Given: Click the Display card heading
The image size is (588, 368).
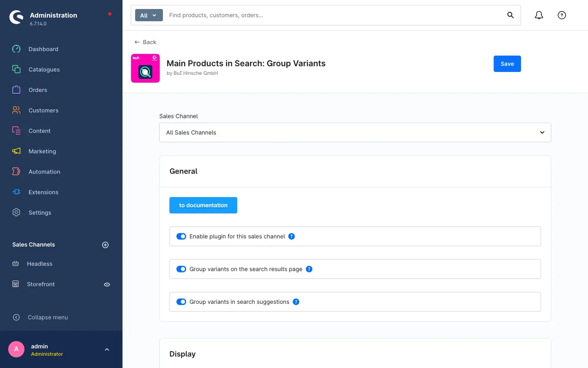Looking at the screenshot, I should (183, 354).
